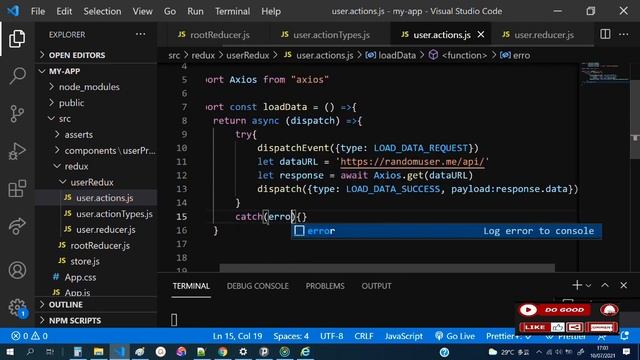Open the Selection menu
Screen dimensions: 640x360
tap(102, 11)
